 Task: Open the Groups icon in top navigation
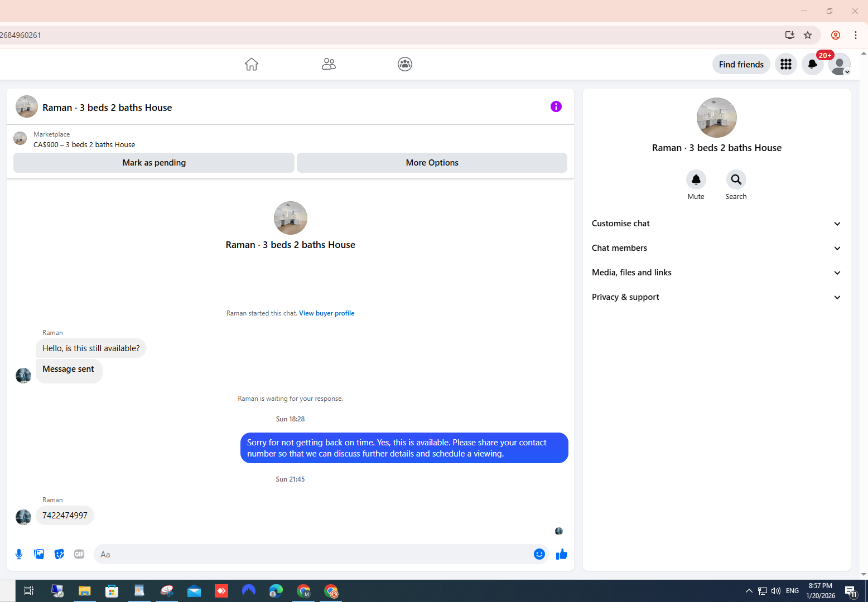pyautogui.click(x=405, y=64)
